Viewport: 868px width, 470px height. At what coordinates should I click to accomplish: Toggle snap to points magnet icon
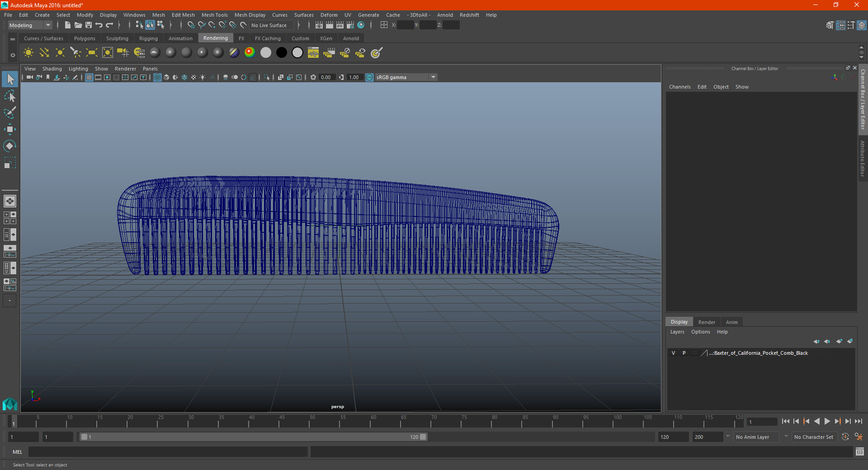[x=212, y=25]
